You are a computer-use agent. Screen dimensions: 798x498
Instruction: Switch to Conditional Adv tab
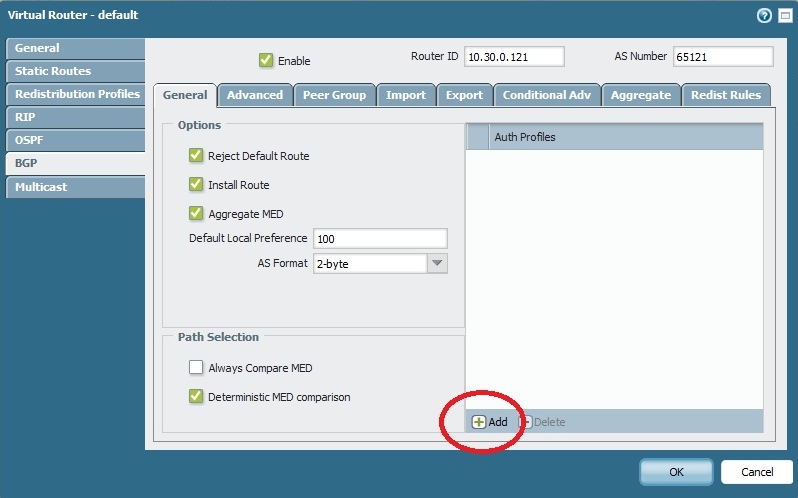pos(547,95)
